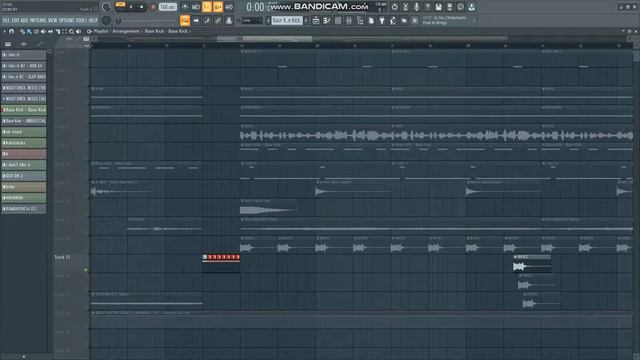The width and height of the screenshot is (640, 360).
Task: Open the Base Kick pattern selector
Action: pyautogui.click(x=287, y=20)
